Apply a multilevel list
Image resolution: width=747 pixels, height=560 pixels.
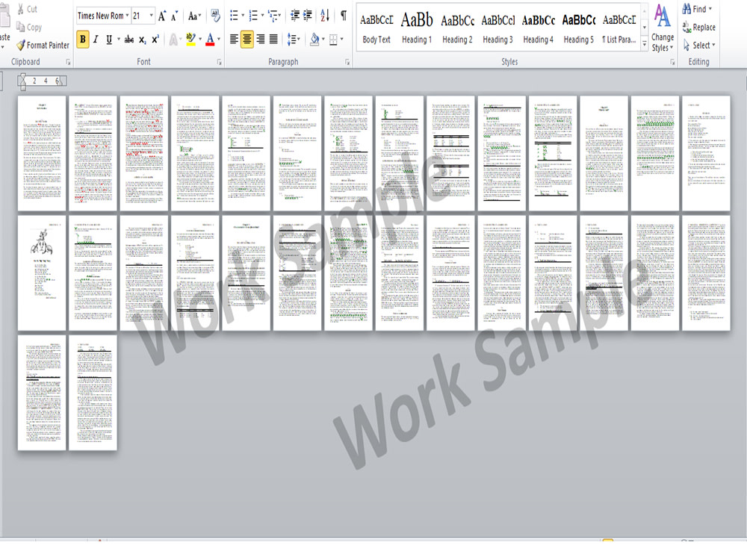273,16
